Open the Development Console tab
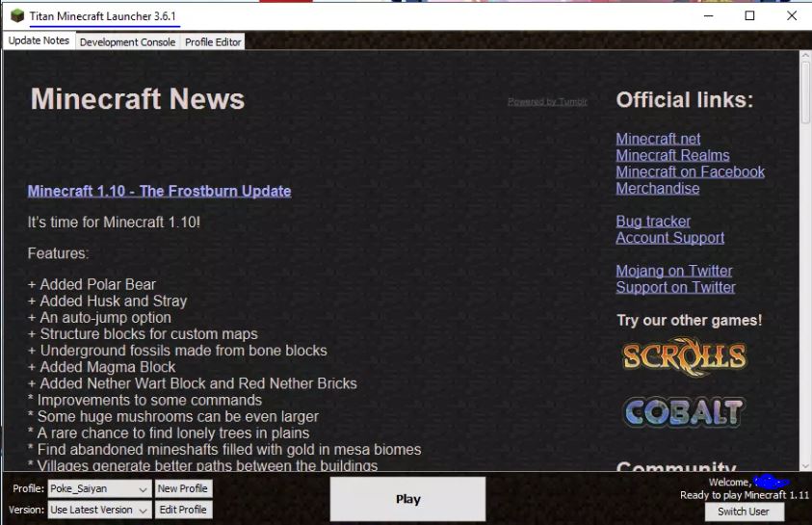 click(127, 42)
